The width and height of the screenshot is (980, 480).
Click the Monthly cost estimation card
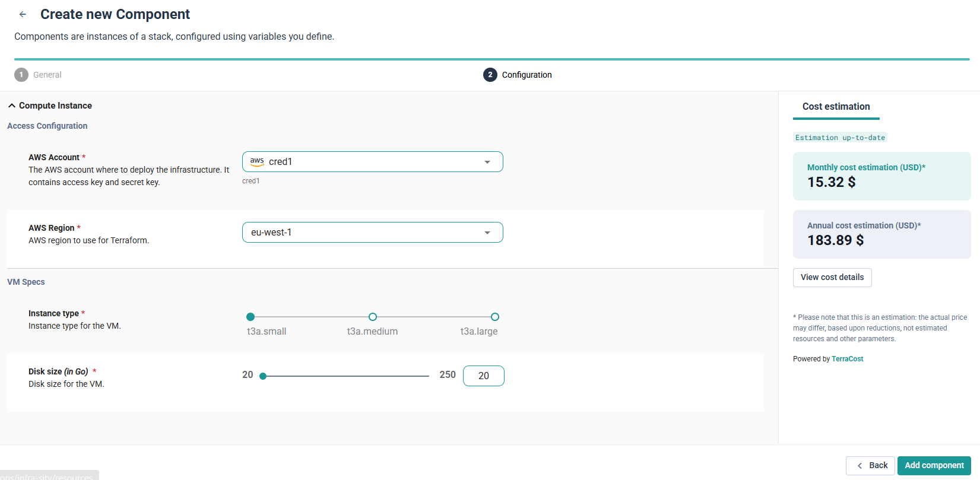(x=881, y=176)
